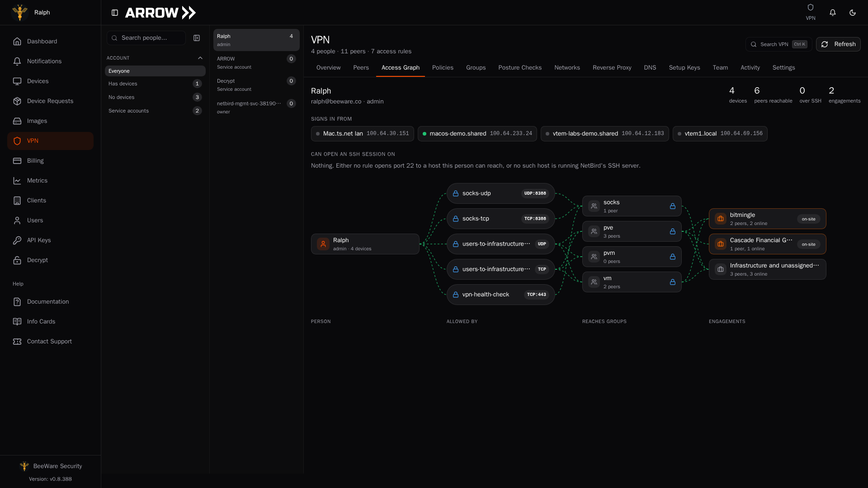Open Info Cards
This screenshot has width=868, height=488.
click(x=50, y=322)
